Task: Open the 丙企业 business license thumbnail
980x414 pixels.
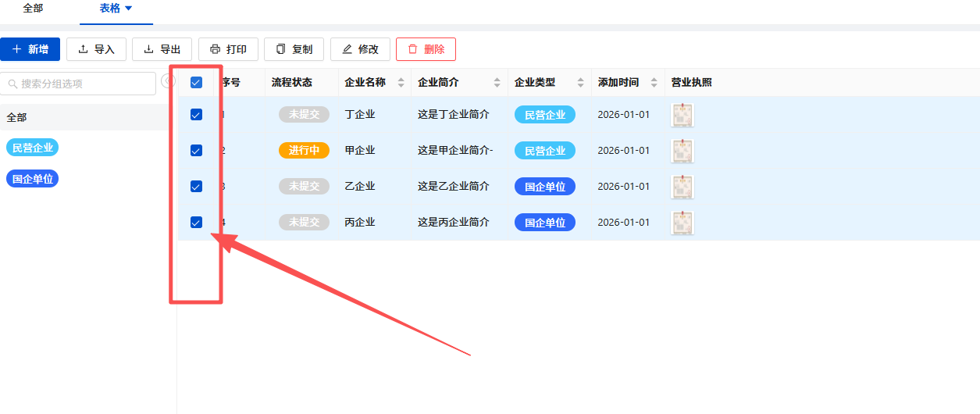Action: tap(682, 223)
